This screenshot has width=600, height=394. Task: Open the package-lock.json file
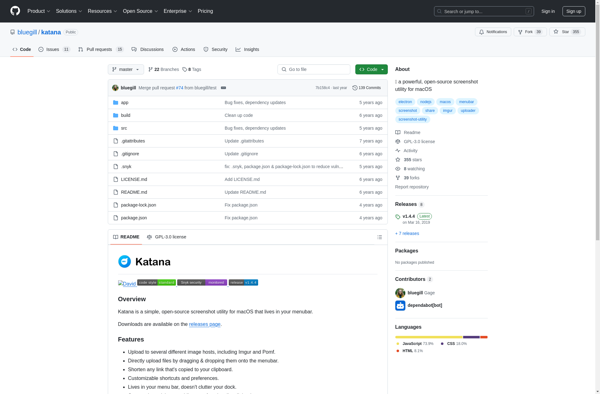139,205
